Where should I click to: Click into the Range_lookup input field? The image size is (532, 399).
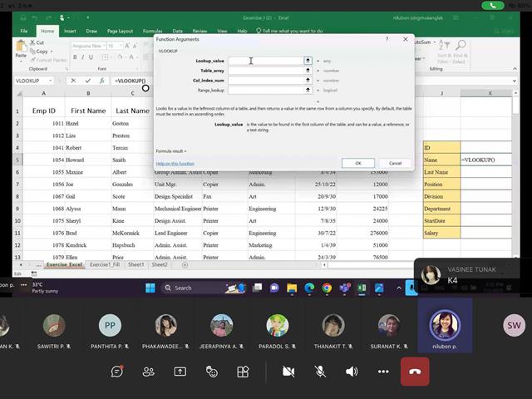point(266,90)
